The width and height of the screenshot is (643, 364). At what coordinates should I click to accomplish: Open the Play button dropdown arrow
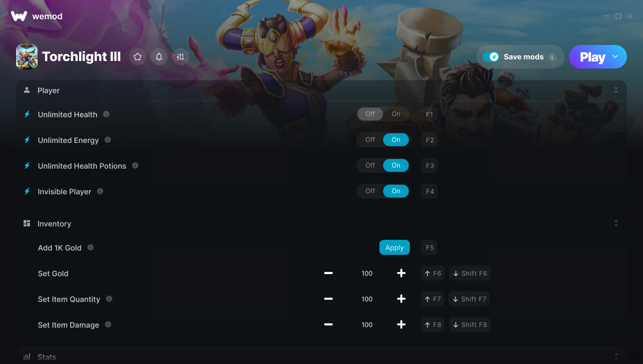click(615, 57)
